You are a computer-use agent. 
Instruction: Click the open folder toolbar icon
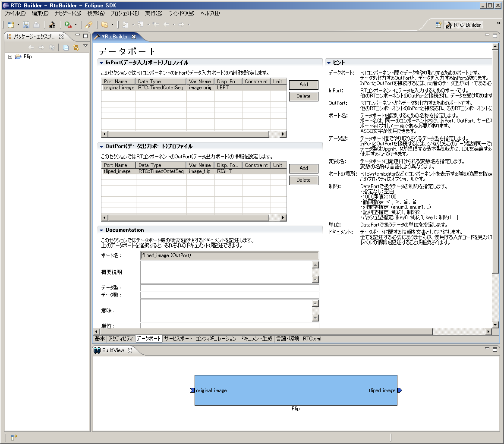click(105, 25)
